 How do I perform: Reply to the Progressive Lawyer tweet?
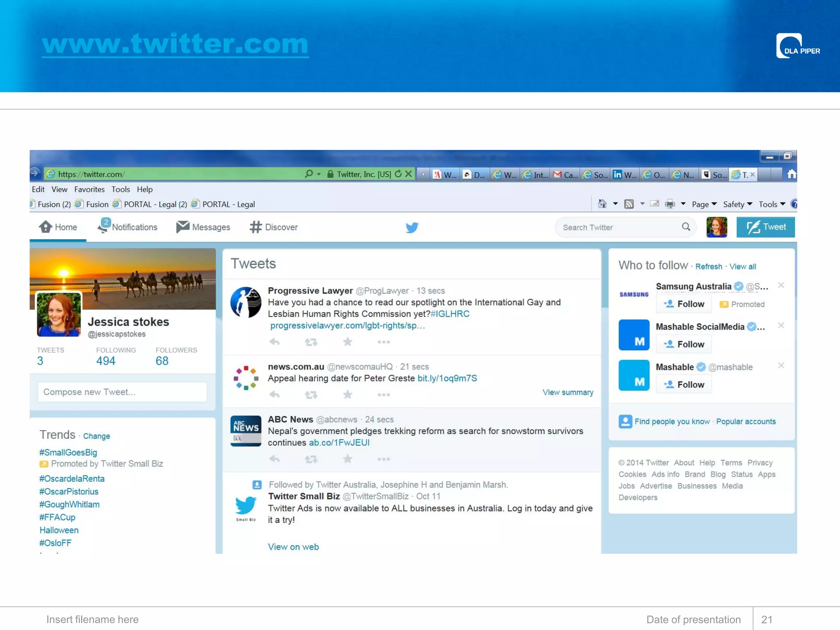(x=274, y=342)
